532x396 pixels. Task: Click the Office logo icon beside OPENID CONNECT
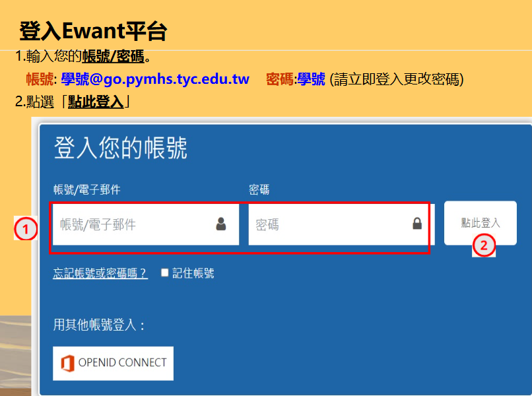pos(67,363)
